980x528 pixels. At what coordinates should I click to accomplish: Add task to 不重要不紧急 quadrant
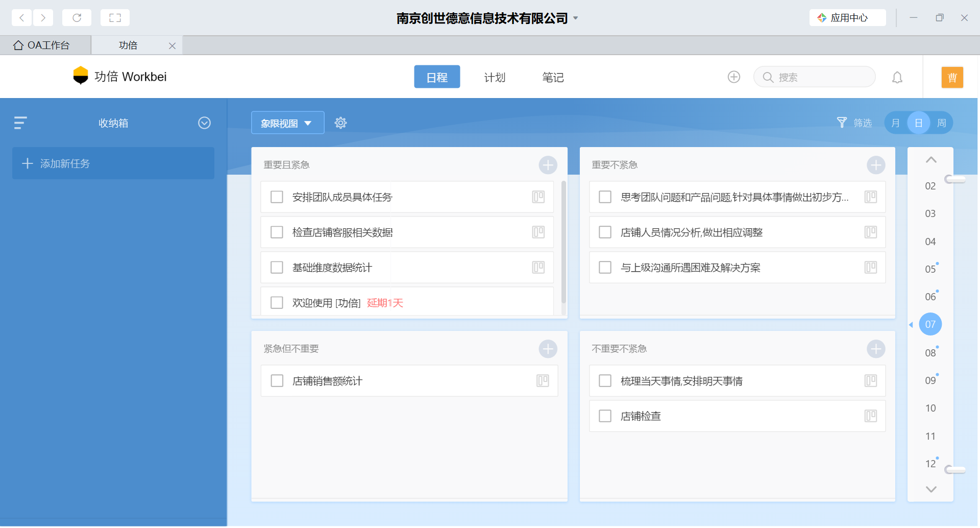(x=876, y=349)
